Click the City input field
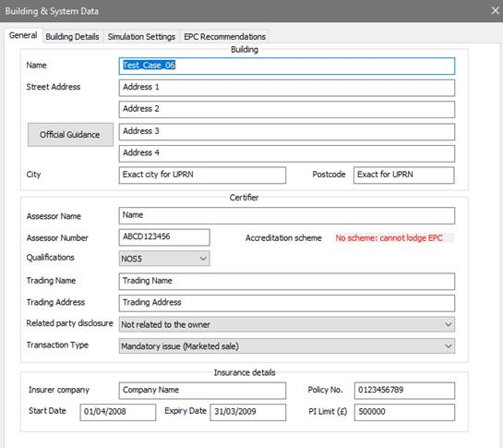Screen dimensions: 503x448 coord(202,175)
